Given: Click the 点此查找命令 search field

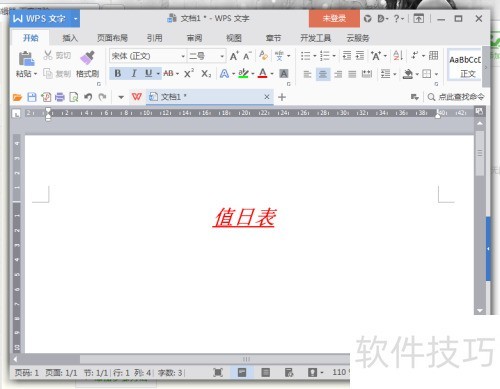Looking at the screenshot, I should tap(456, 97).
